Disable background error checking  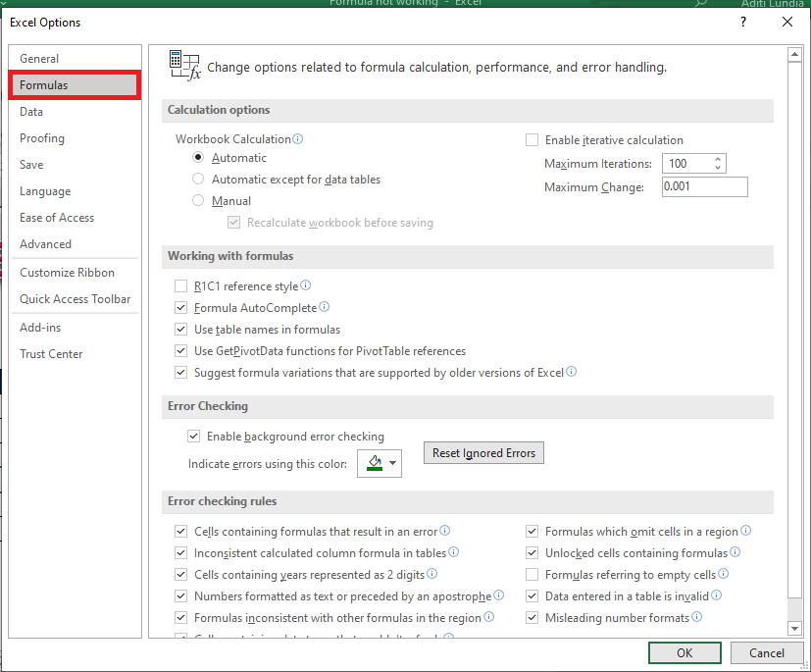coord(193,437)
